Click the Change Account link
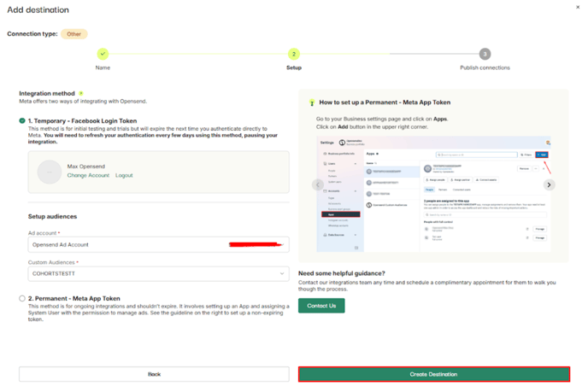This screenshot has height=386, width=588. coord(88,175)
